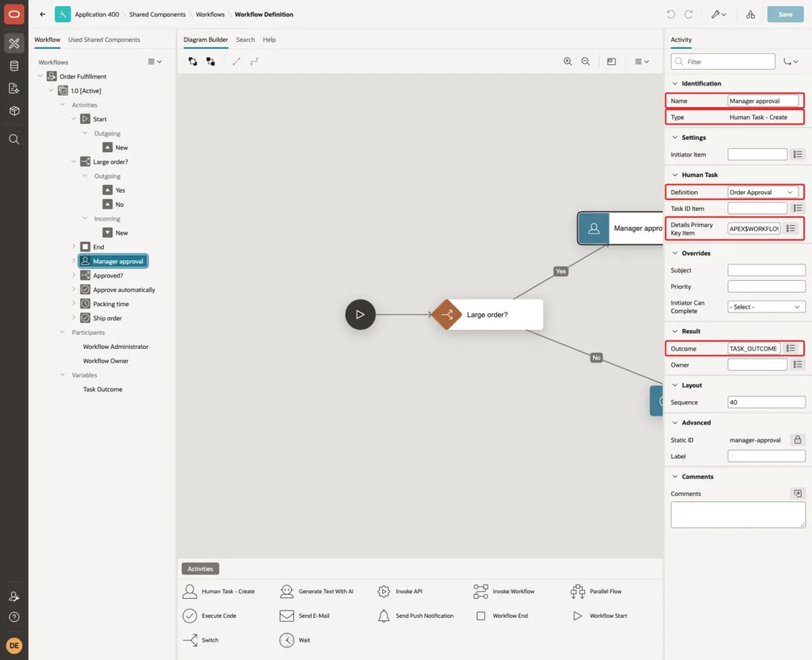Open the diagram builder options menu

(642, 62)
